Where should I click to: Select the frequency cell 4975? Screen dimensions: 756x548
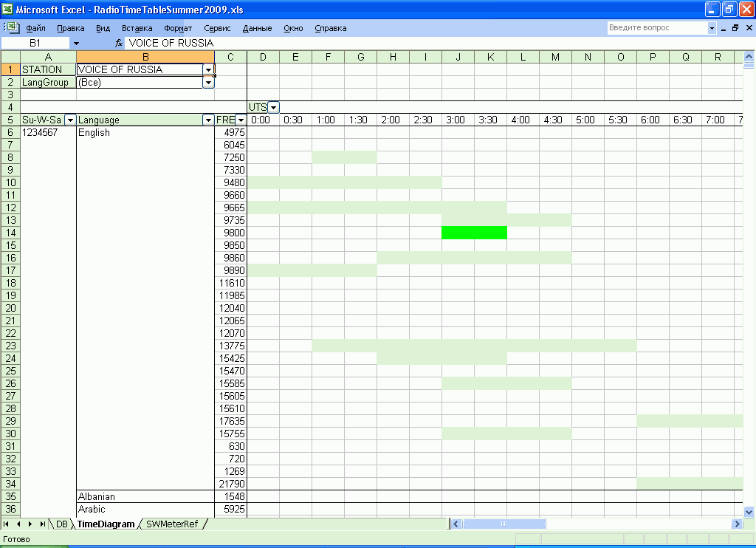[230, 132]
